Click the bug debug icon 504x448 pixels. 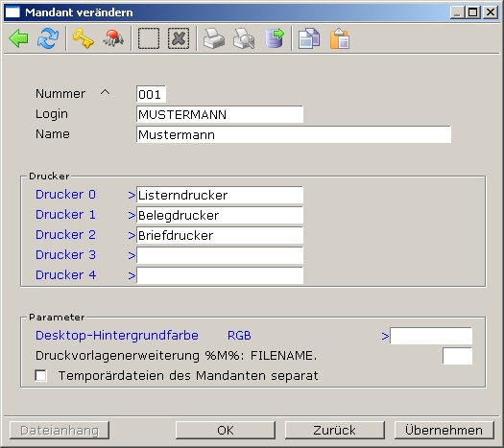coord(113,38)
